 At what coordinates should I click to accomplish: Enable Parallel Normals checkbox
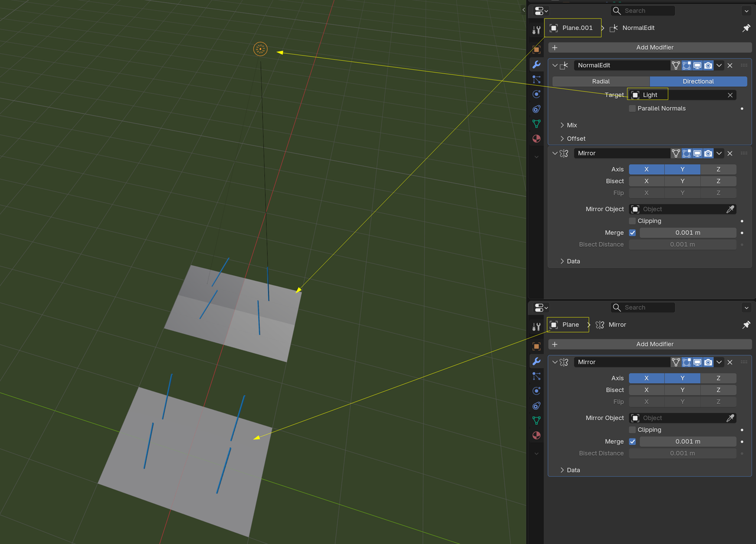click(633, 109)
